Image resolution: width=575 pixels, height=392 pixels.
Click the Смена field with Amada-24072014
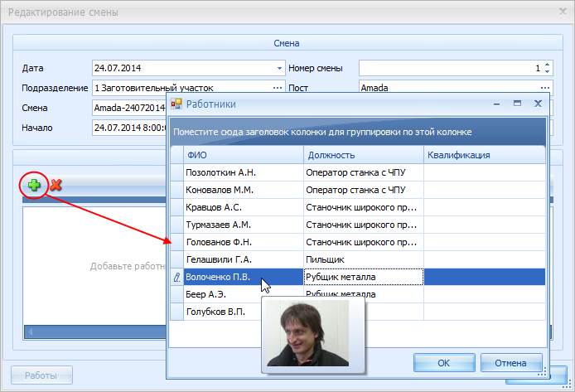pos(129,108)
